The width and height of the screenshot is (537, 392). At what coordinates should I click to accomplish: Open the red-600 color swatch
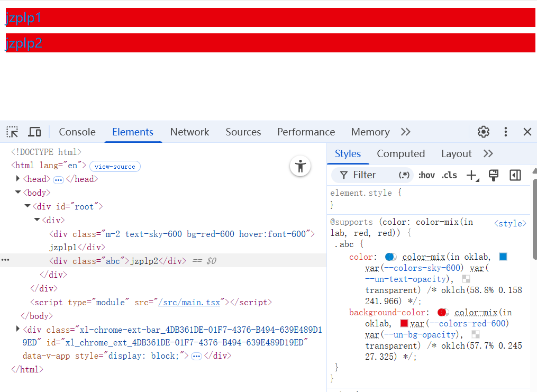pyautogui.click(x=404, y=323)
